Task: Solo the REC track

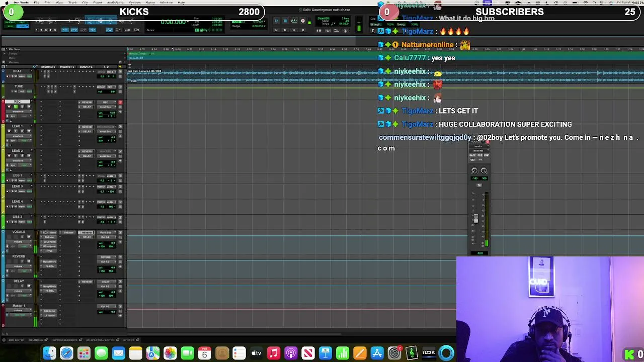Action: [22, 106]
